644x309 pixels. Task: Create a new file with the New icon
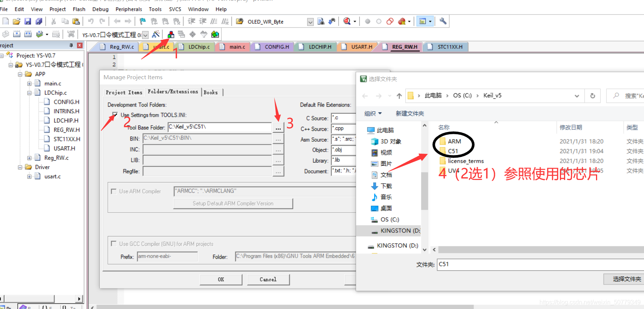point(6,21)
